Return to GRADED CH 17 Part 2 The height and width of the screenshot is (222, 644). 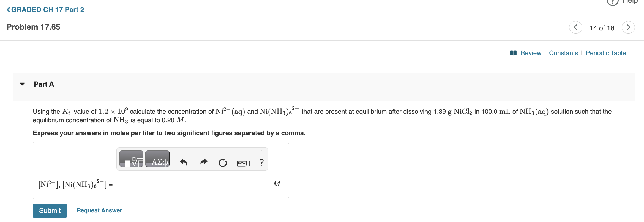coord(45,9)
